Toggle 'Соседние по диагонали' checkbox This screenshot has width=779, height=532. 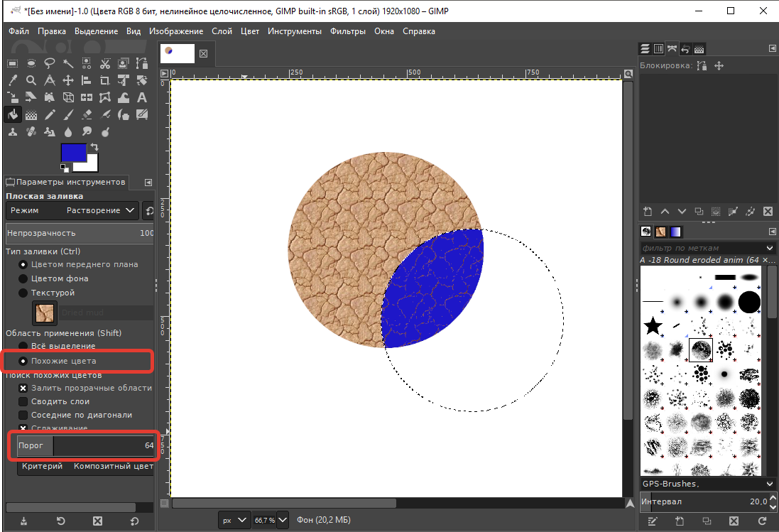(x=23, y=415)
